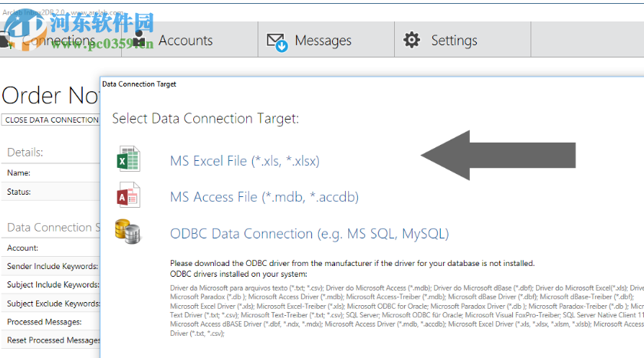This screenshot has height=358, width=644.
Task: Click the Subject Exclude Keywords label
Action: click(52, 304)
